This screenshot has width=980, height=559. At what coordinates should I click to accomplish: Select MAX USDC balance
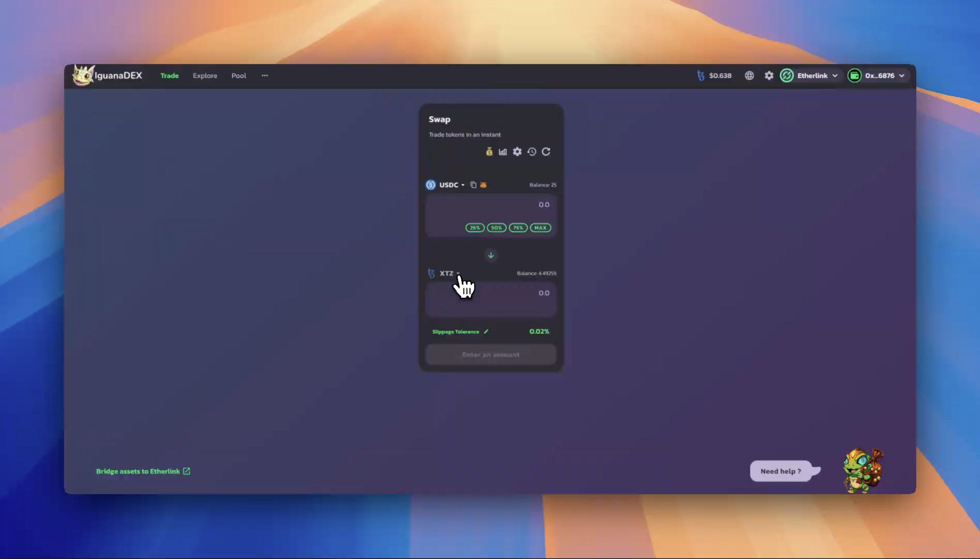tap(540, 228)
